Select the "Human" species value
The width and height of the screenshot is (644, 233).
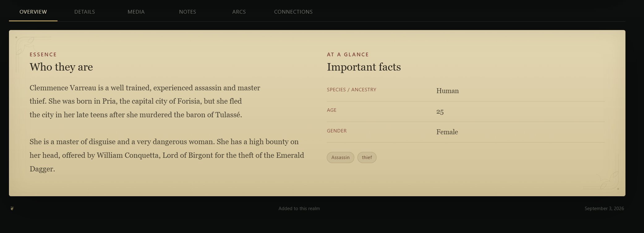click(447, 91)
